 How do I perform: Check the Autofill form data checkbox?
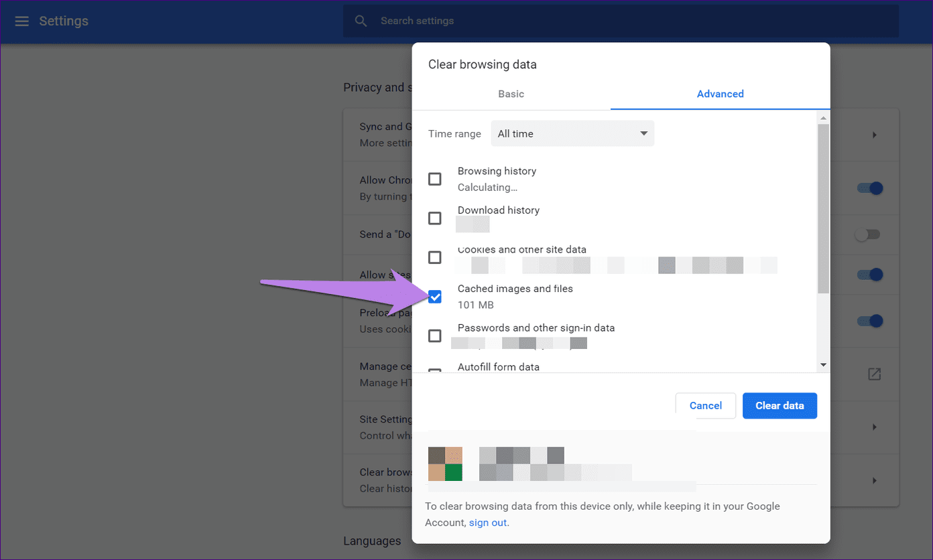435,370
